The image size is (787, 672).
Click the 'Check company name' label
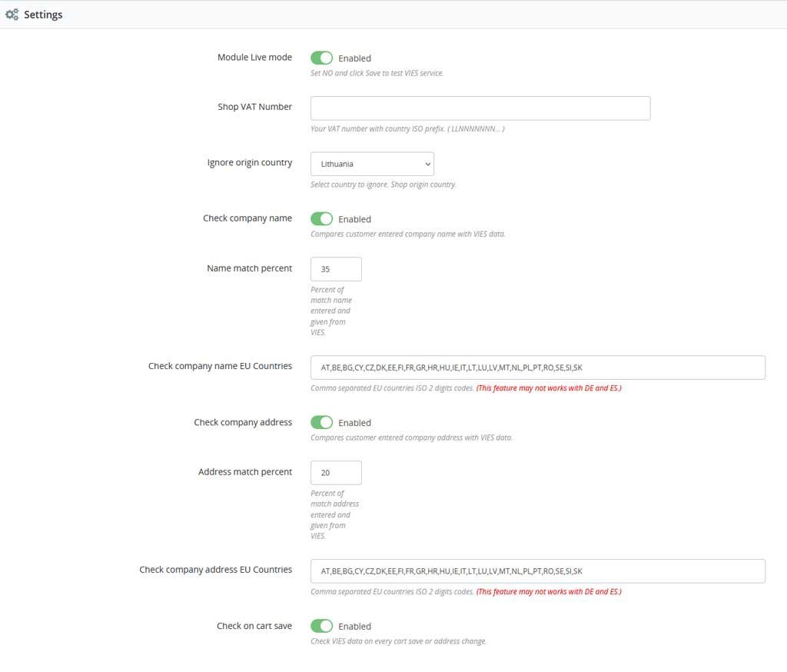(x=247, y=218)
